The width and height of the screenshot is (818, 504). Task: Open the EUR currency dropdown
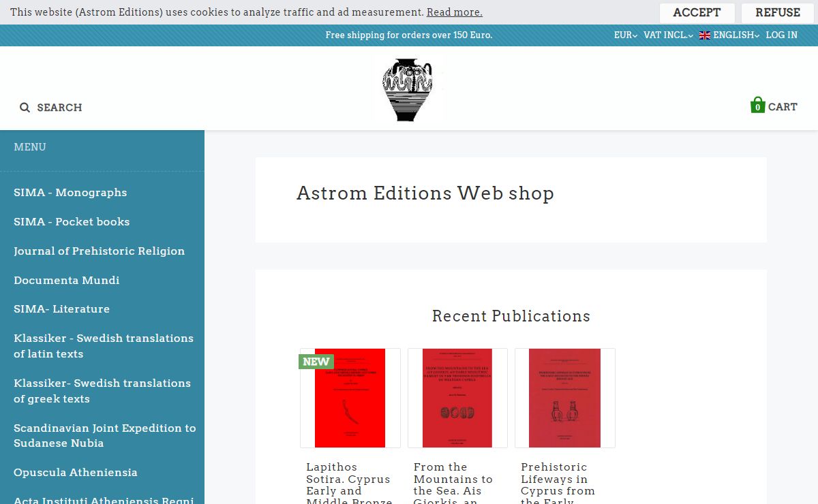click(x=626, y=35)
